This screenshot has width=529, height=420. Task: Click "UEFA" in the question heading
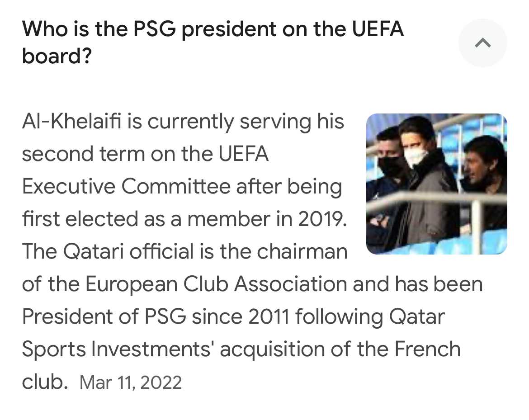click(378, 28)
